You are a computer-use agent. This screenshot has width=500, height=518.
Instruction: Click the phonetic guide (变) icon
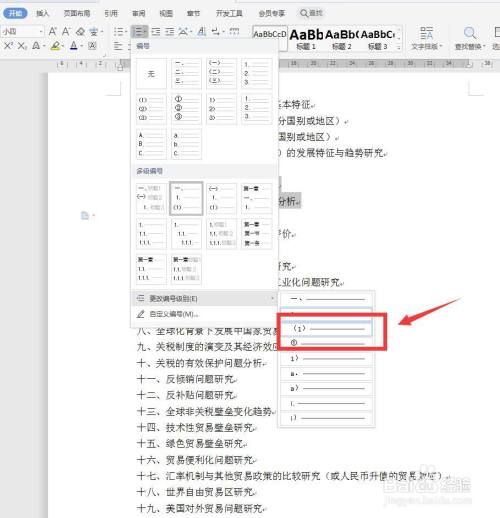tap(94, 32)
